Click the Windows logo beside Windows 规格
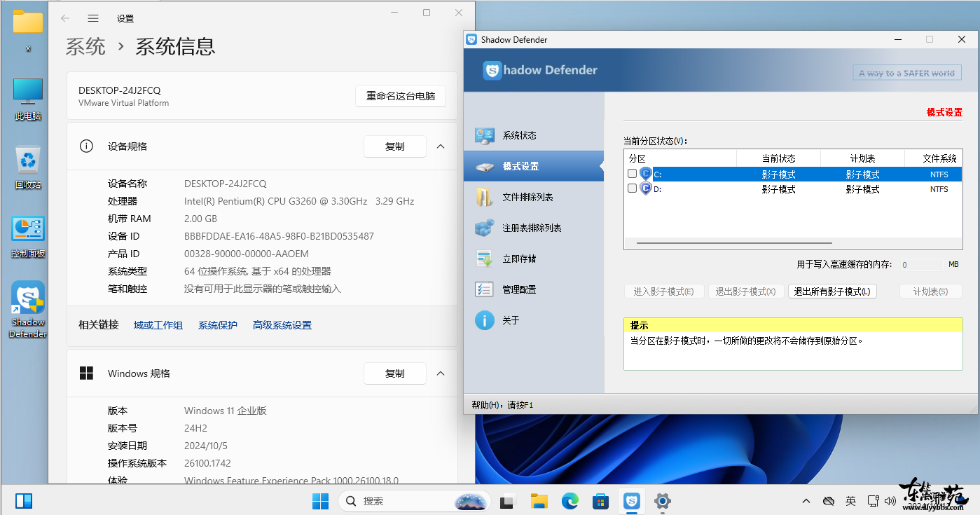 tap(86, 373)
